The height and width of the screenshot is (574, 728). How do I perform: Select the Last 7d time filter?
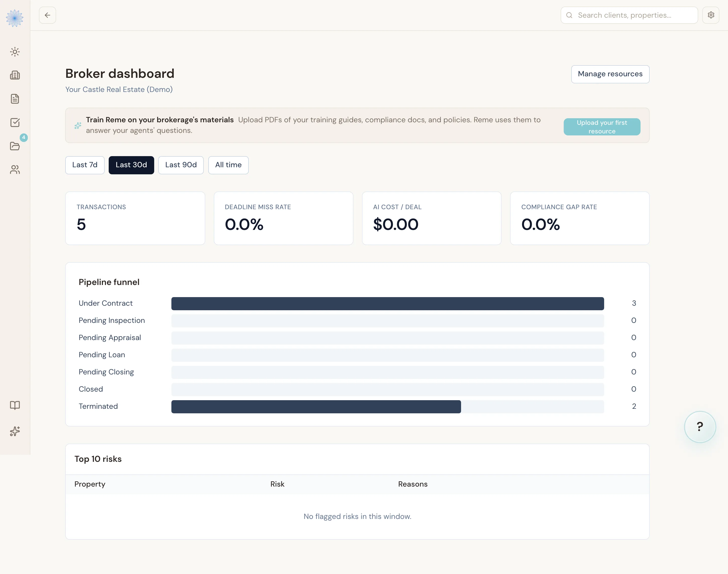(85, 165)
